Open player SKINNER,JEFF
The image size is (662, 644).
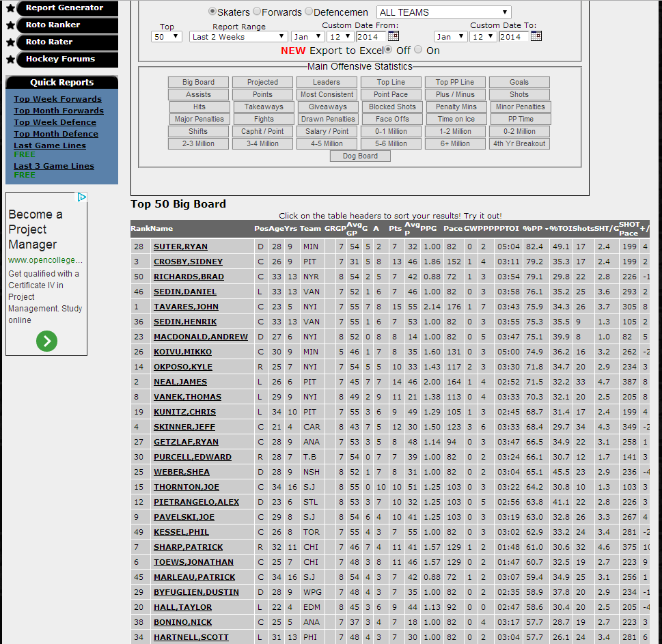[x=184, y=427]
